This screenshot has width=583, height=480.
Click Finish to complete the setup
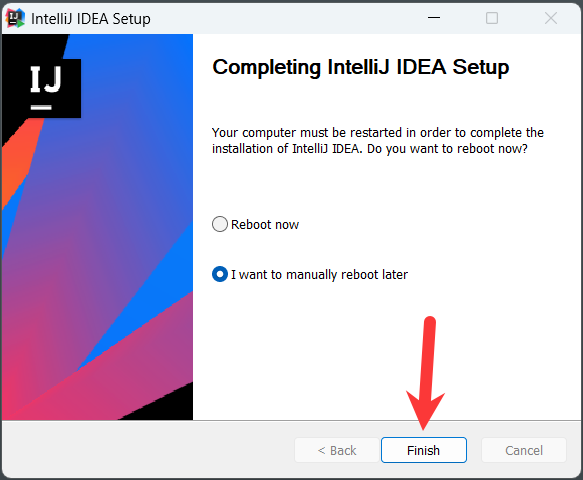pos(424,450)
